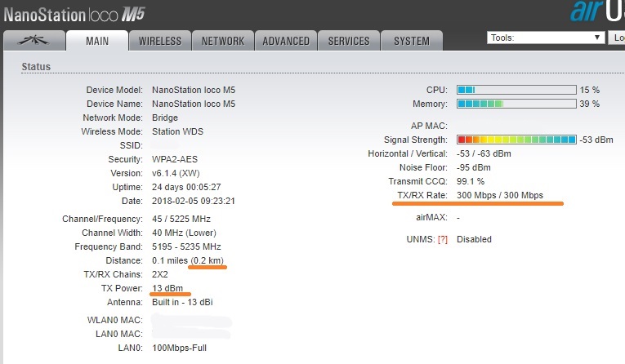
Task: Click the NanoStation loco M5 logo
Action: click(x=74, y=15)
